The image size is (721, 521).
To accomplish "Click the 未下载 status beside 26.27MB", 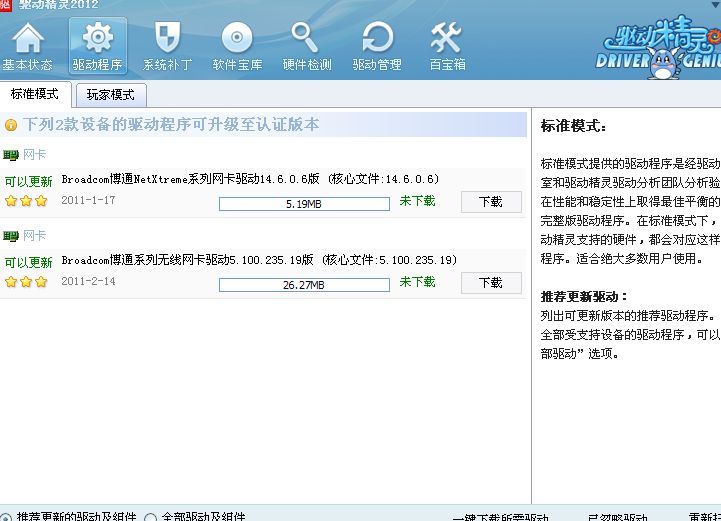I will pyautogui.click(x=417, y=282).
